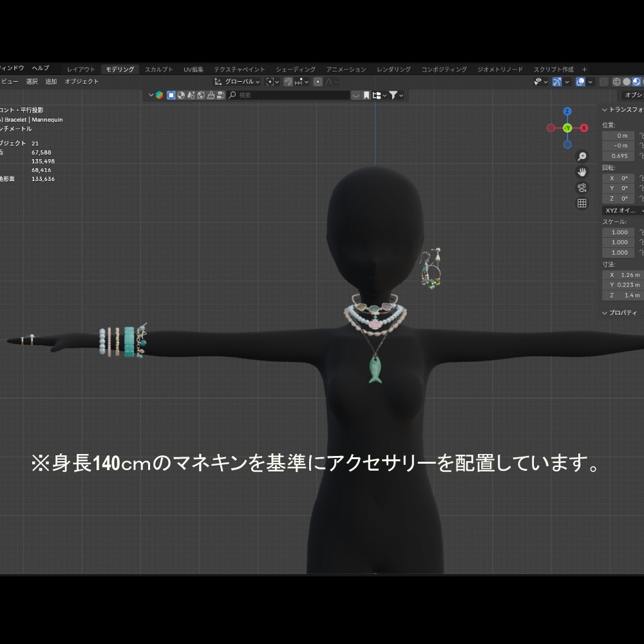Viewport: 644px width, 644px height.
Task: Click the plus icon to add workspace
Action: [584, 70]
